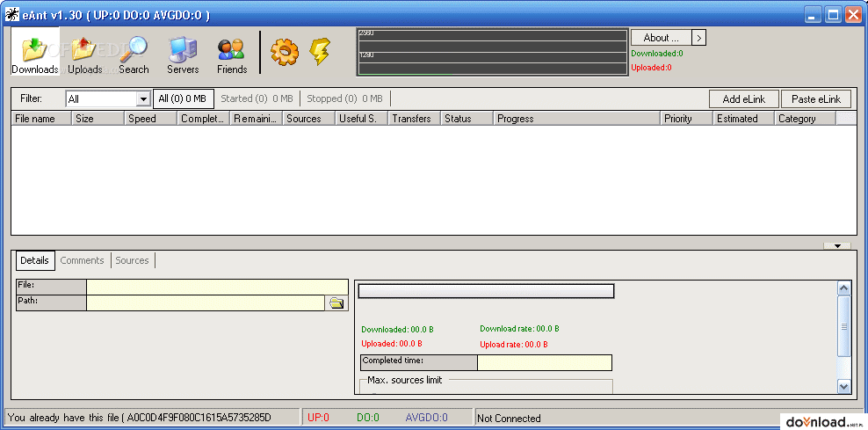
Task: Sort by the Useful S. column header
Action: tap(362, 119)
